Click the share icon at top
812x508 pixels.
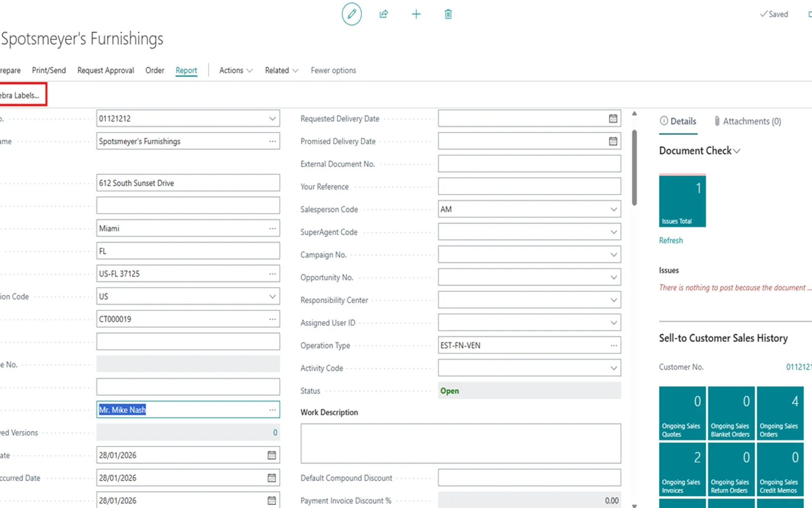pyautogui.click(x=384, y=14)
